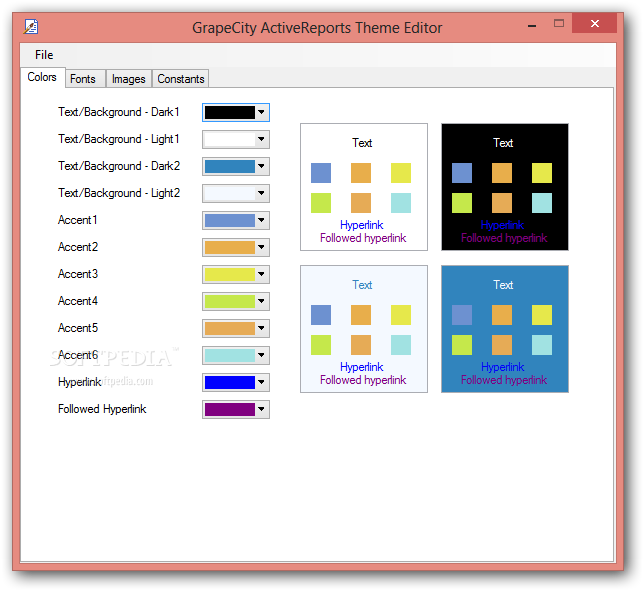Viewport: 644px width, 591px height.
Task: Click the Accent1 periwinkle color swatch
Action: pos(230,220)
